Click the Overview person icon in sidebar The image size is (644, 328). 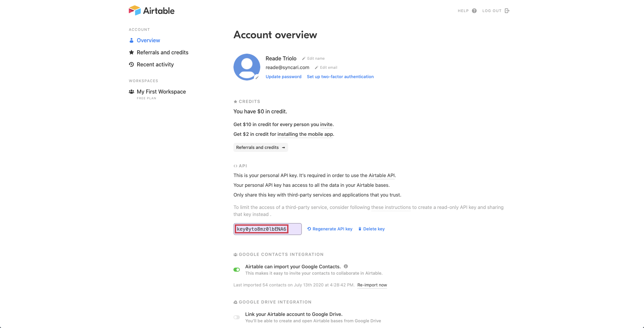(x=131, y=40)
